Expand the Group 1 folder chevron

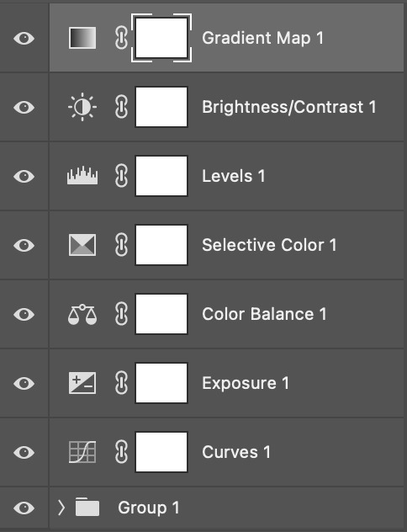click(61, 508)
